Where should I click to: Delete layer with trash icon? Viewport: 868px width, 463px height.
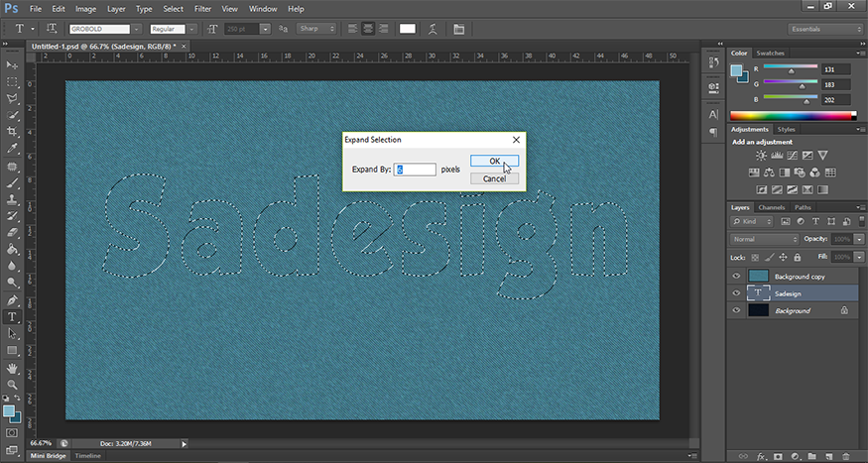(x=846, y=456)
